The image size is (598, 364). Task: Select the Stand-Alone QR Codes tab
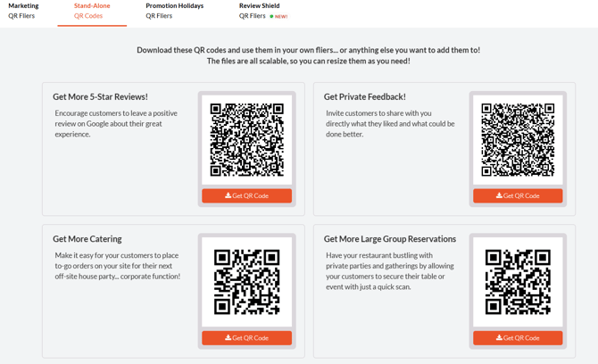point(91,11)
